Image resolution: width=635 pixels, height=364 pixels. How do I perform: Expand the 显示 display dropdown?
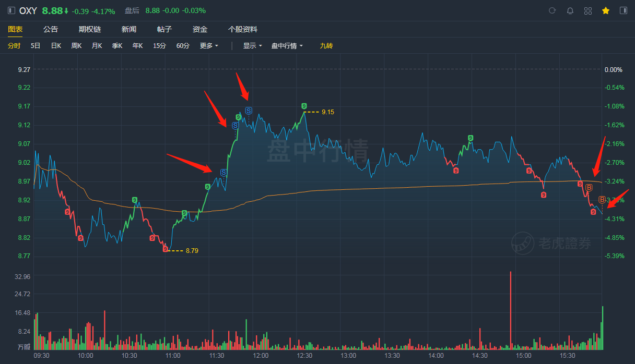[x=252, y=45]
